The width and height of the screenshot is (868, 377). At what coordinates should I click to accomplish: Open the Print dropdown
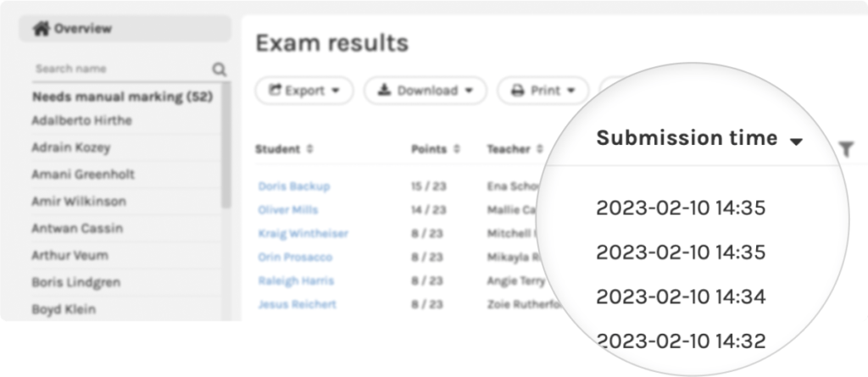click(543, 91)
